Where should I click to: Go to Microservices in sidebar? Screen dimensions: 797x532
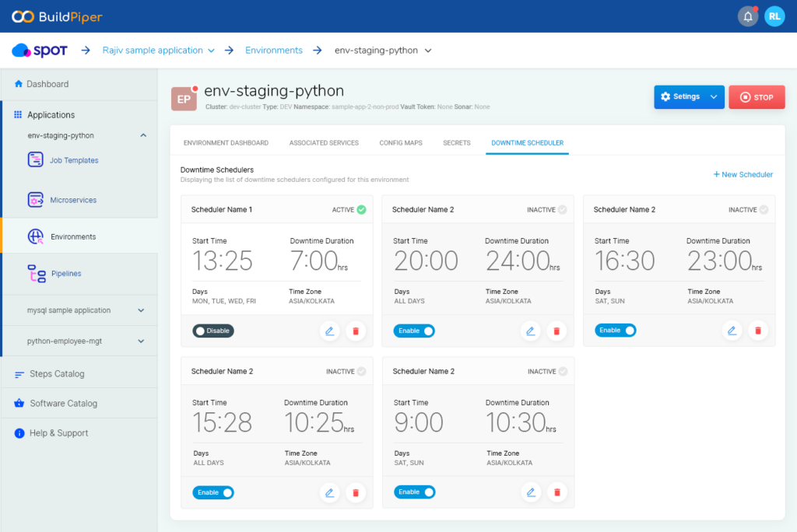pyautogui.click(x=73, y=200)
